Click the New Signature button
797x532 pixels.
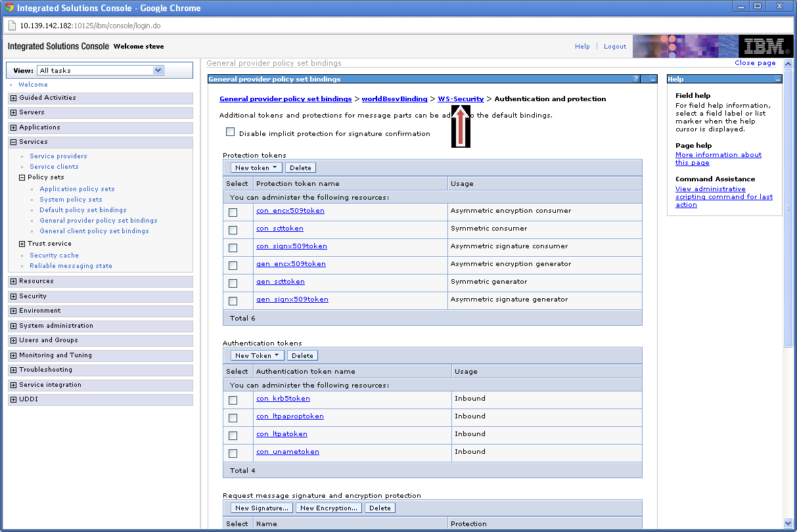coord(262,508)
